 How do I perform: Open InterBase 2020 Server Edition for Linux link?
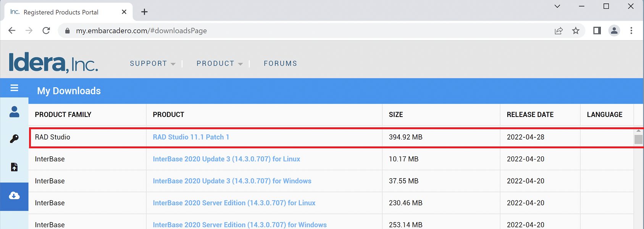coord(234,203)
